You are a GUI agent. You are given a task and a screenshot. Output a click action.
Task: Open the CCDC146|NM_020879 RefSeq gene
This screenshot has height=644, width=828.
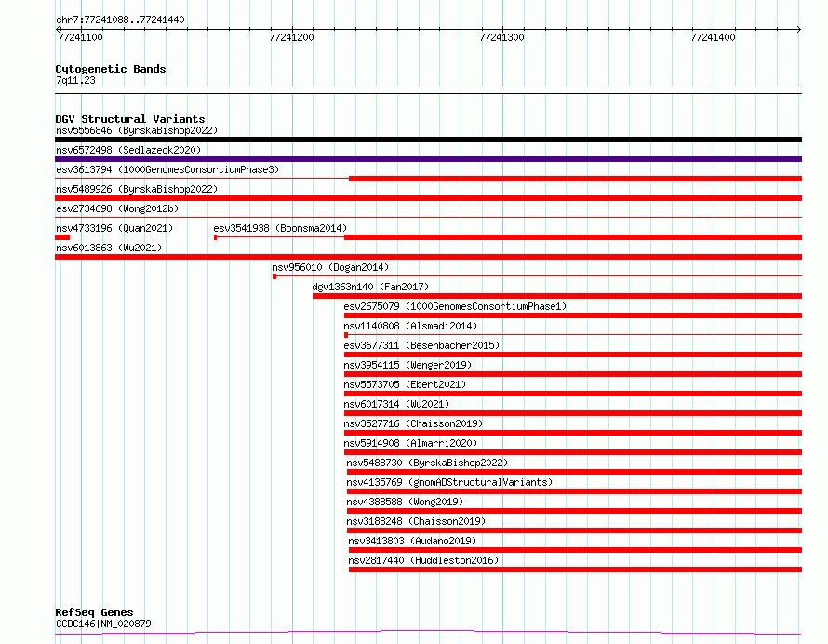(x=103, y=624)
